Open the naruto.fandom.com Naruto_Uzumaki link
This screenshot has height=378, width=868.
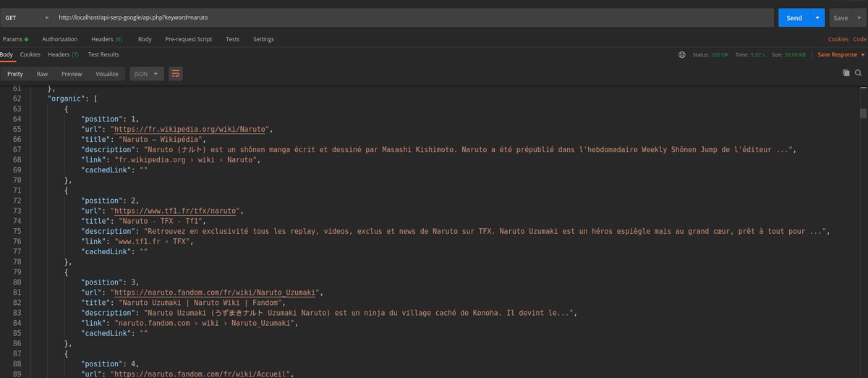pos(216,293)
